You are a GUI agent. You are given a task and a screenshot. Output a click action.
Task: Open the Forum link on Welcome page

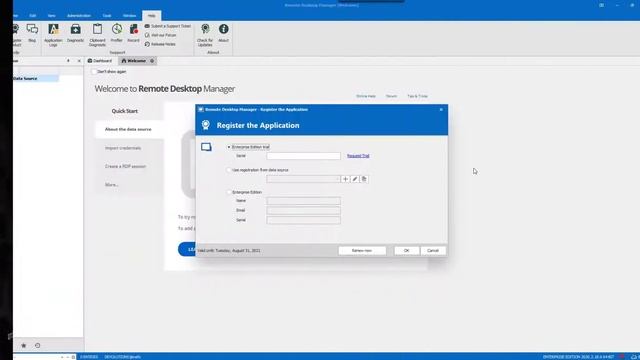pos(391,96)
